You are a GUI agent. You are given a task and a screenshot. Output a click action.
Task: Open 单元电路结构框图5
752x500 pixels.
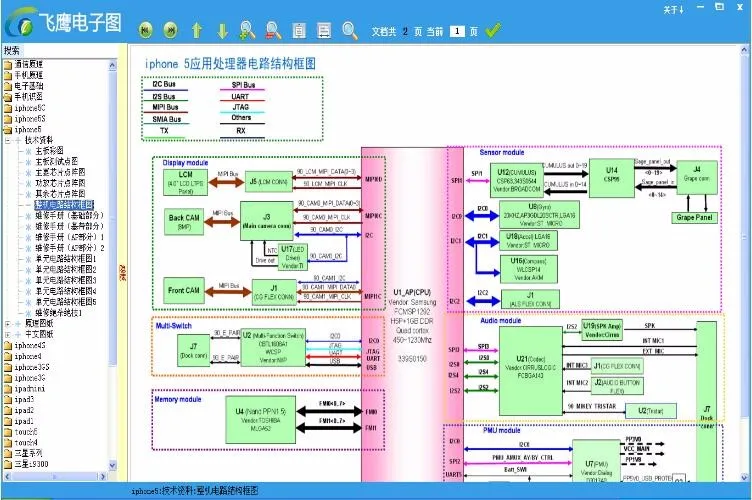pos(66,302)
